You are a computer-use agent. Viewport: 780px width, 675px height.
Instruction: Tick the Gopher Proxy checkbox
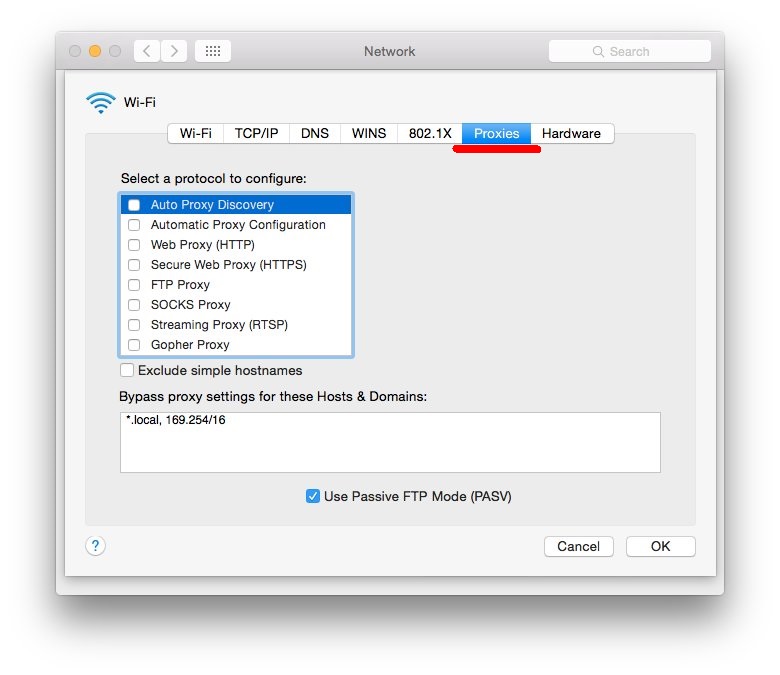point(134,345)
